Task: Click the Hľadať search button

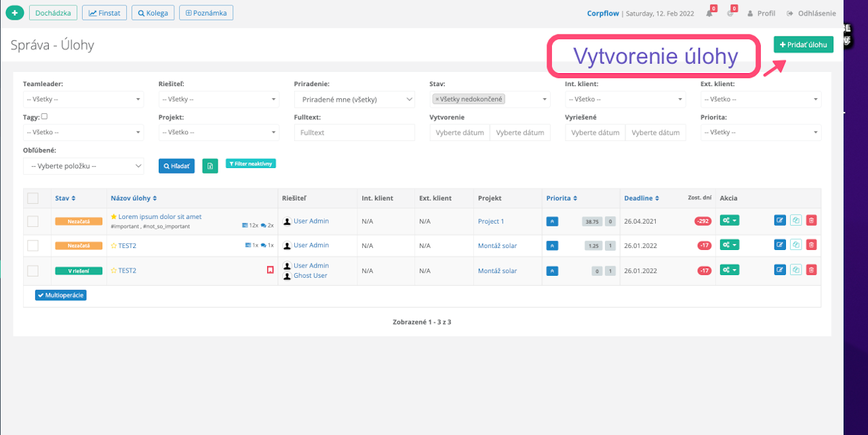Action: coord(176,166)
